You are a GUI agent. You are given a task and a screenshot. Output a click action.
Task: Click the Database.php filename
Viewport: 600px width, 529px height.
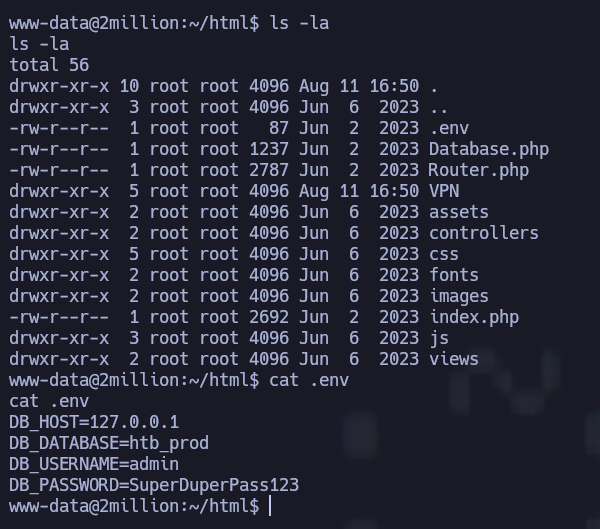488,149
